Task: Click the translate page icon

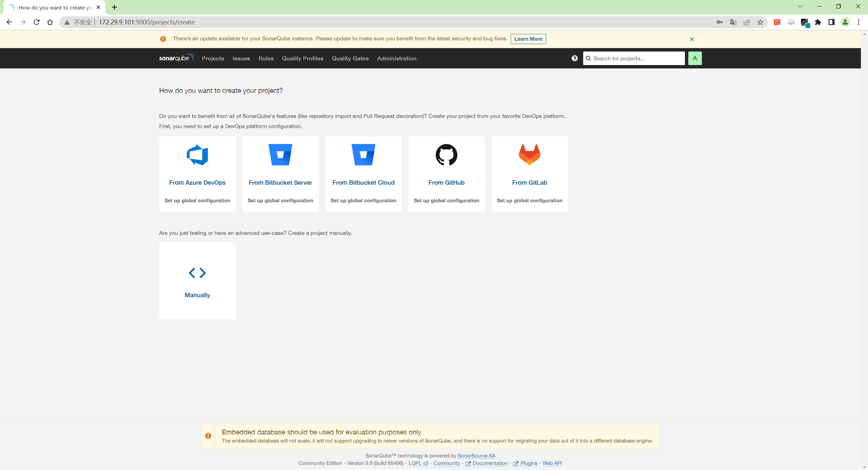Action: pyautogui.click(x=733, y=22)
